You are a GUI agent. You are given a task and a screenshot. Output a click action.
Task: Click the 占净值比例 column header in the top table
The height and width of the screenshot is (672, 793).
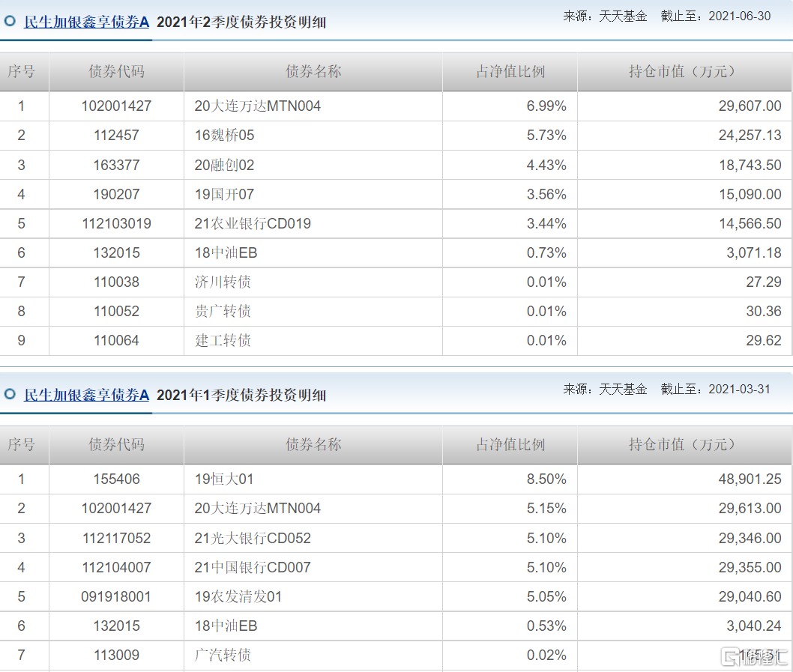(510, 72)
